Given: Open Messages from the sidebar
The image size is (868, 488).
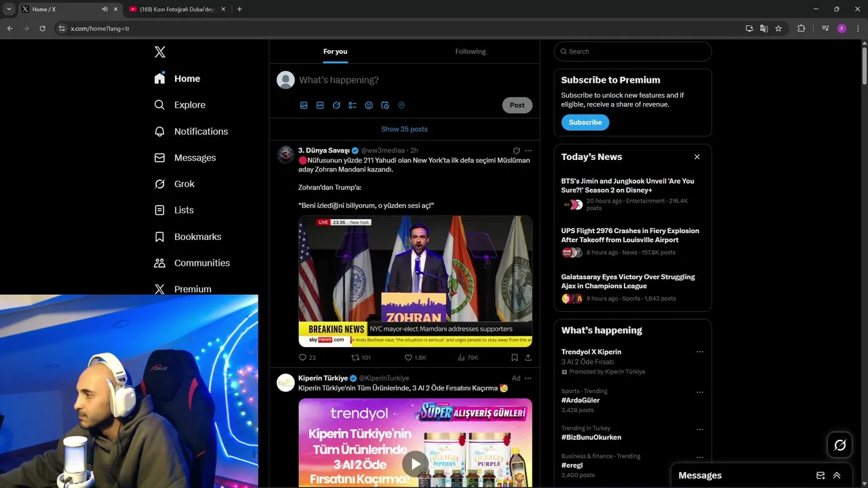Looking at the screenshot, I should tap(184, 158).
